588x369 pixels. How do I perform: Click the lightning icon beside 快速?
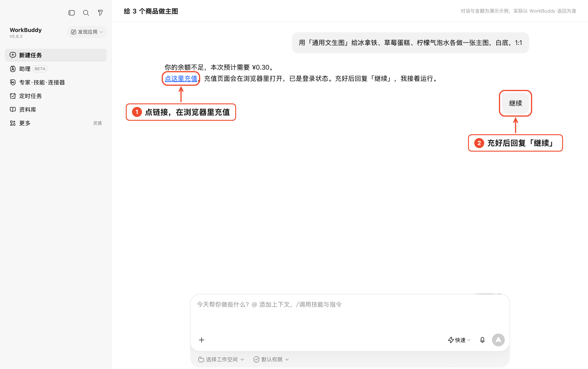click(x=451, y=340)
